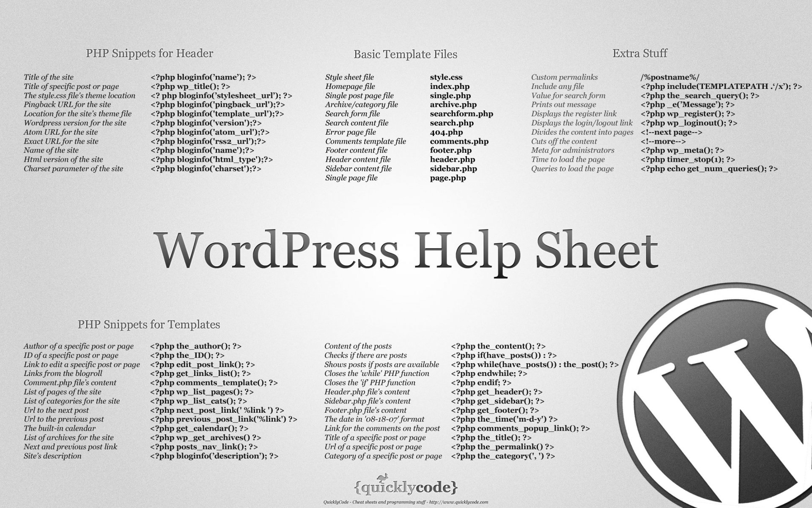Click the QuicklyCode website hyperlink
The width and height of the screenshot is (812, 508).
coord(479,503)
